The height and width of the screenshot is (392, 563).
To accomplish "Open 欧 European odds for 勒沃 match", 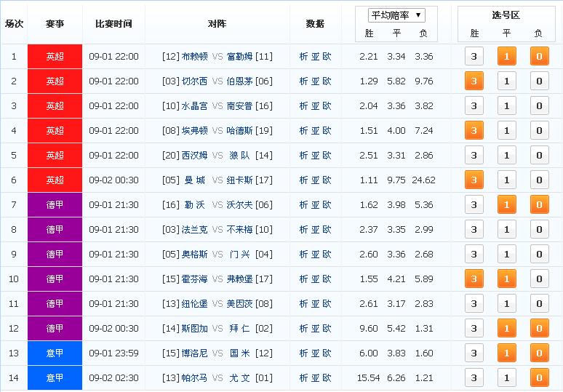I will click(x=327, y=204).
